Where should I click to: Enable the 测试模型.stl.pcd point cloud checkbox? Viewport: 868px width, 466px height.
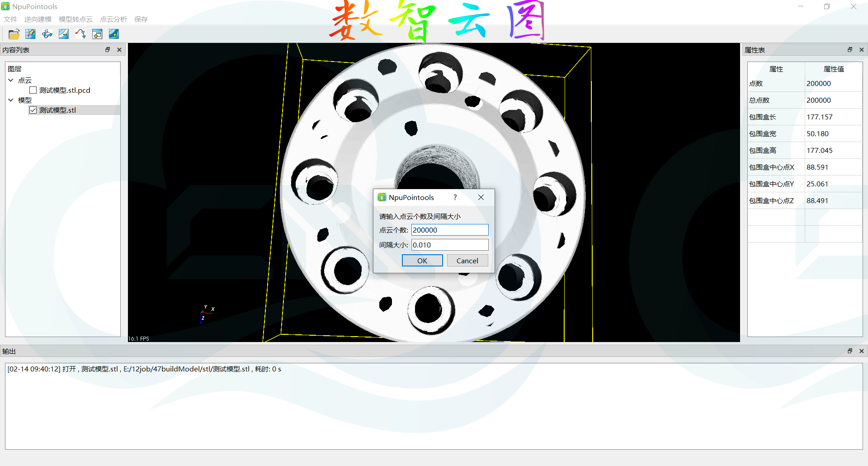pyautogui.click(x=33, y=90)
